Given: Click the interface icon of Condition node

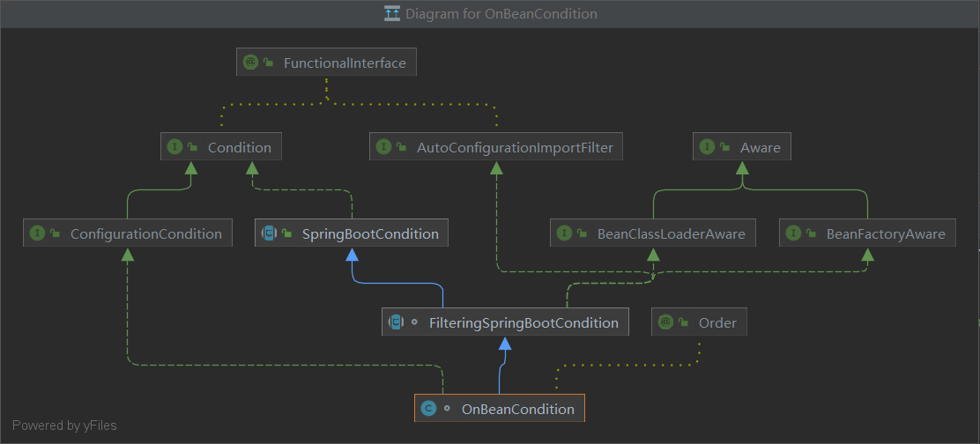Looking at the screenshot, I should [175, 147].
